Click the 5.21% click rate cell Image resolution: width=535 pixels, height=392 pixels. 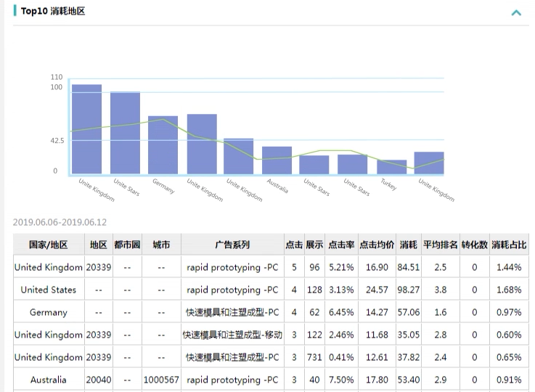[x=341, y=267]
